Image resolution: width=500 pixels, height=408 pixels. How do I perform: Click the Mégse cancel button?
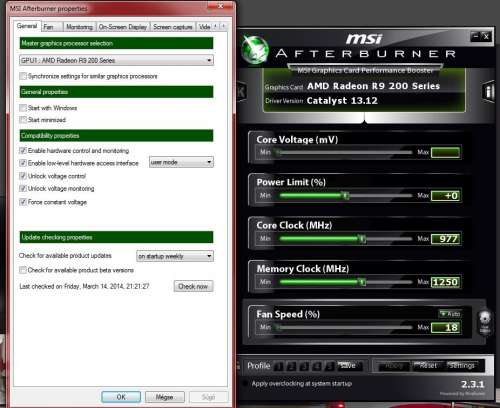click(x=165, y=397)
